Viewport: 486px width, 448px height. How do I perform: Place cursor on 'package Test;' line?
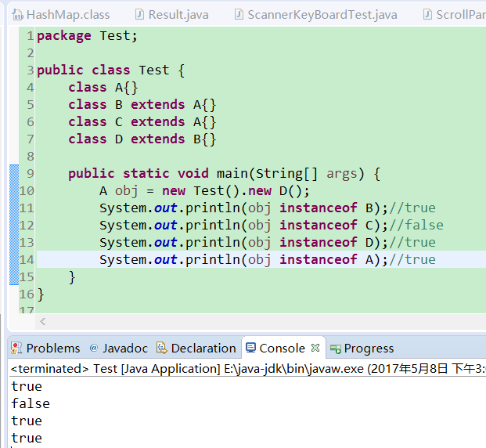click(x=87, y=36)
